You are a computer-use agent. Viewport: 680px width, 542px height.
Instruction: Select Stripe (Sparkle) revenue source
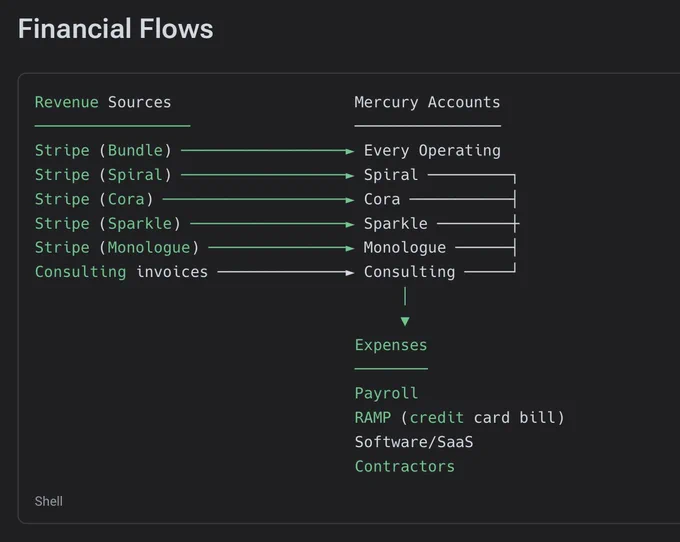click(108, 223)
